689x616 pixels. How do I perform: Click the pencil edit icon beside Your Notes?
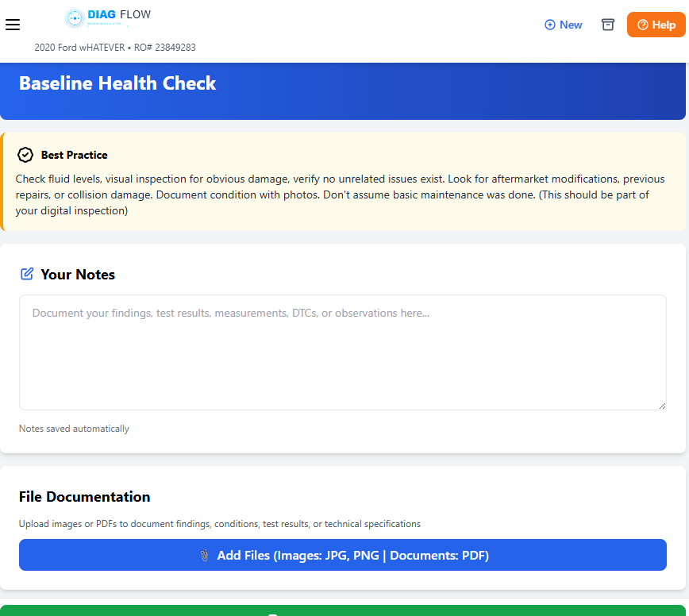click(27, 274)
